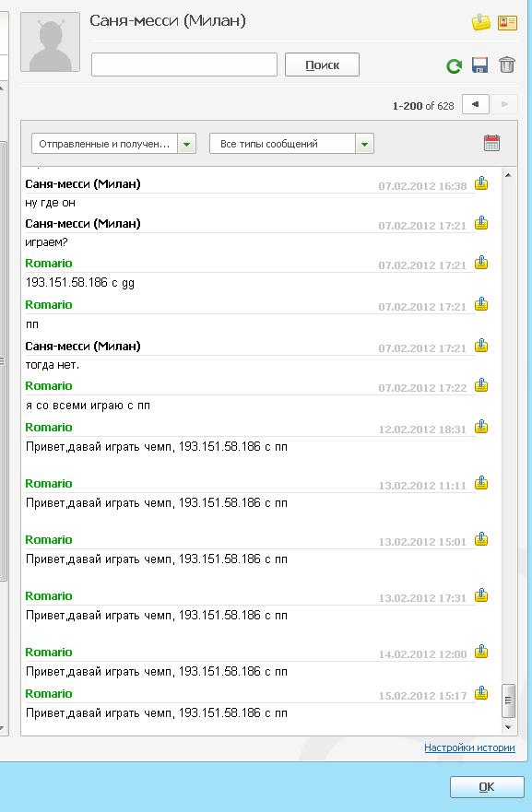Click the scrollbar down arrow in history
Screen dimensions: 532x812
(508, 727)
